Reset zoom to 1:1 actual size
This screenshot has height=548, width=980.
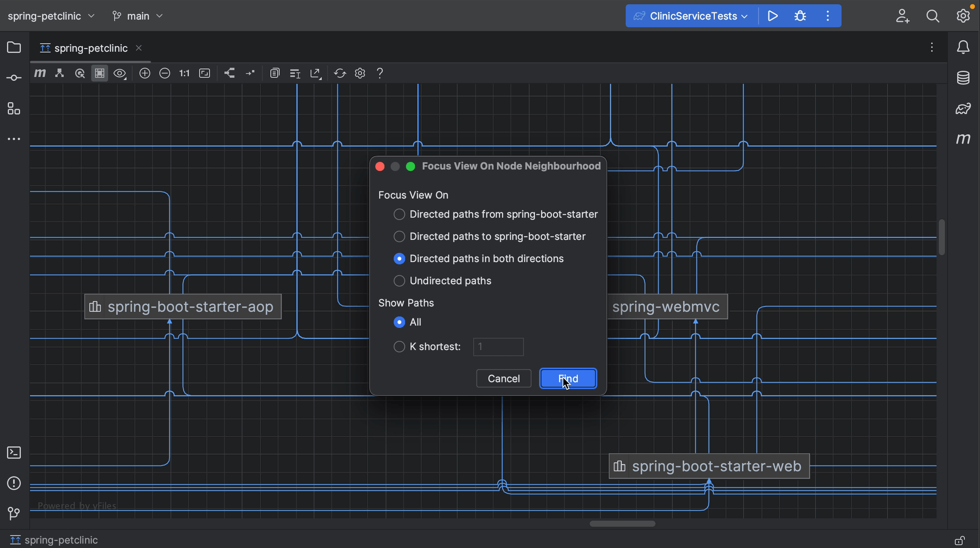[x=184, y=73]
